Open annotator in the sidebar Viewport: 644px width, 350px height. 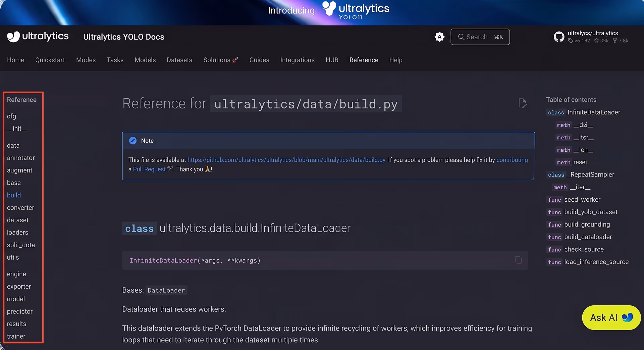[x=21, y=158]
